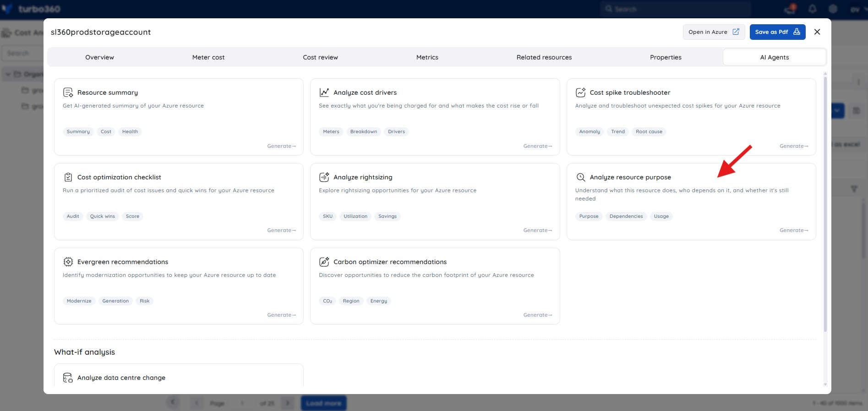Click the Search field in the top bar
868x411 pixels.
676,9
